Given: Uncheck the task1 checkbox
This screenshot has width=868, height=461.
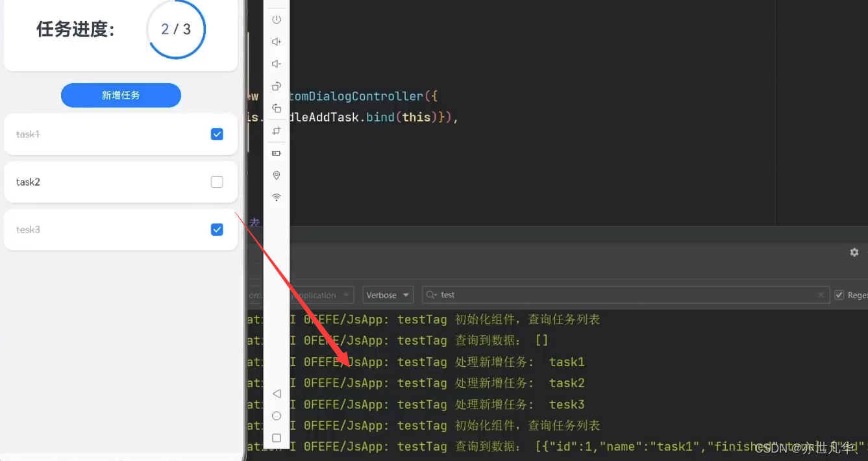Looking at the screenshot, I should tap(217, 134).
